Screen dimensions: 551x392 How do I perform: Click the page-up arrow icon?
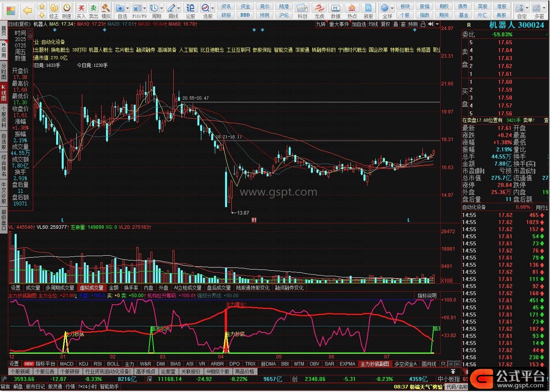coord(42,7)
